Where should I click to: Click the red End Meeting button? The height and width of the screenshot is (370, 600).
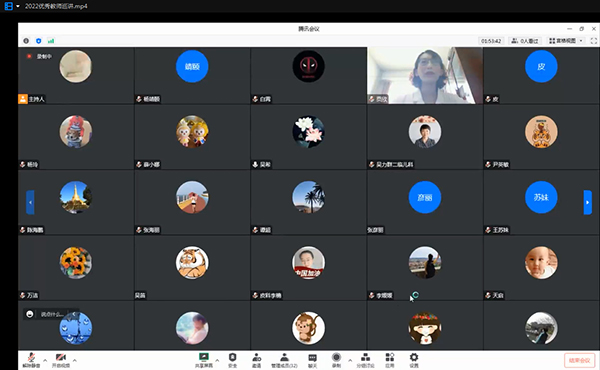click(x=579, y=360)
